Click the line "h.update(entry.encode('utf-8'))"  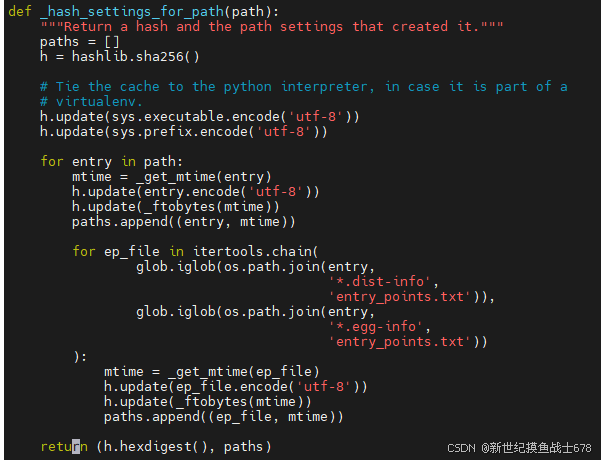(x=195, y=192)
